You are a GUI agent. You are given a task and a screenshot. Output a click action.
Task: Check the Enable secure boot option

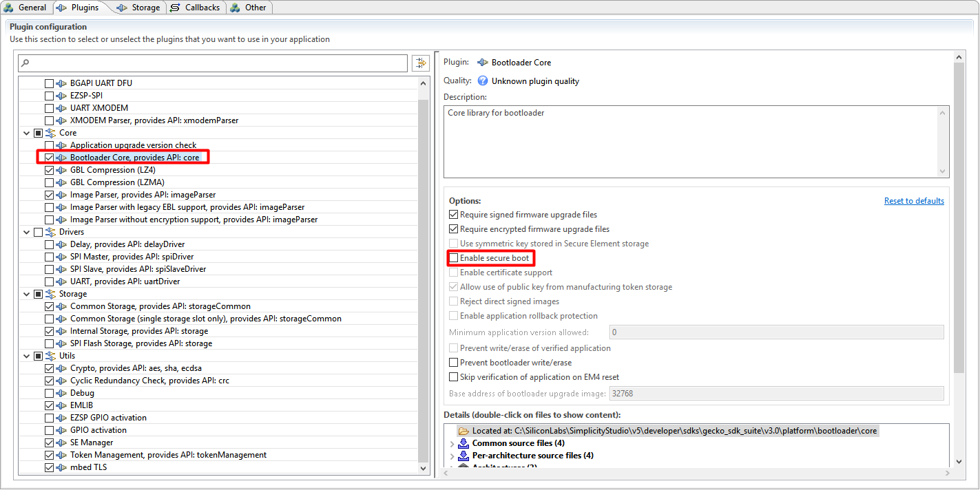[x=453, y=258]
